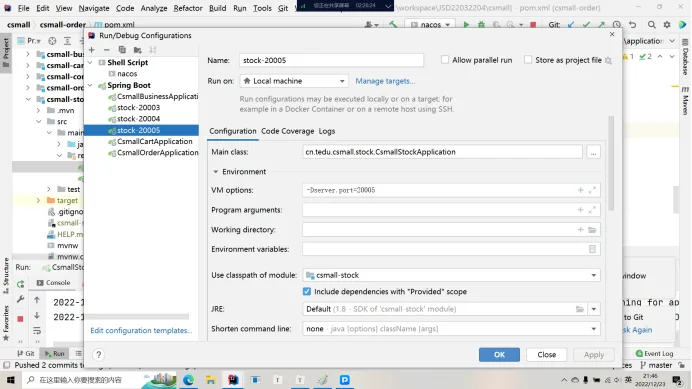Viewport: 692px width, 389px height.
Task: Open Microsoft Edge from taskbar
Action: (188, 380)
